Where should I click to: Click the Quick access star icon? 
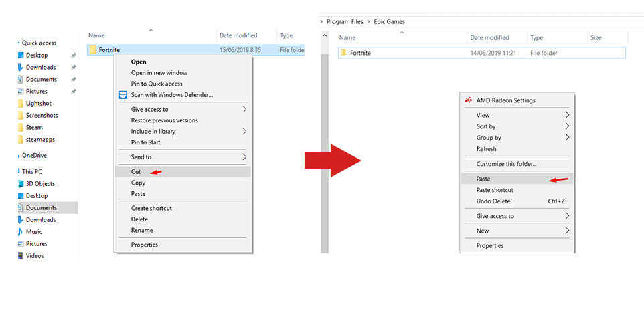pos(19,43)
